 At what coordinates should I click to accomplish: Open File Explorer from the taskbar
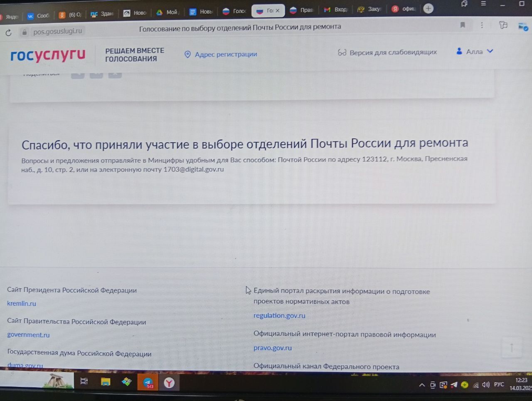pos(106,381)
